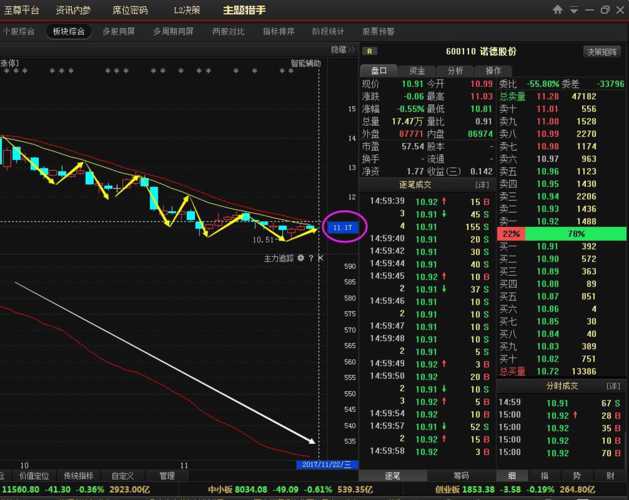Select the 板块综合 view pill
The image size is (629, 500).
click(x=69, y=31)
